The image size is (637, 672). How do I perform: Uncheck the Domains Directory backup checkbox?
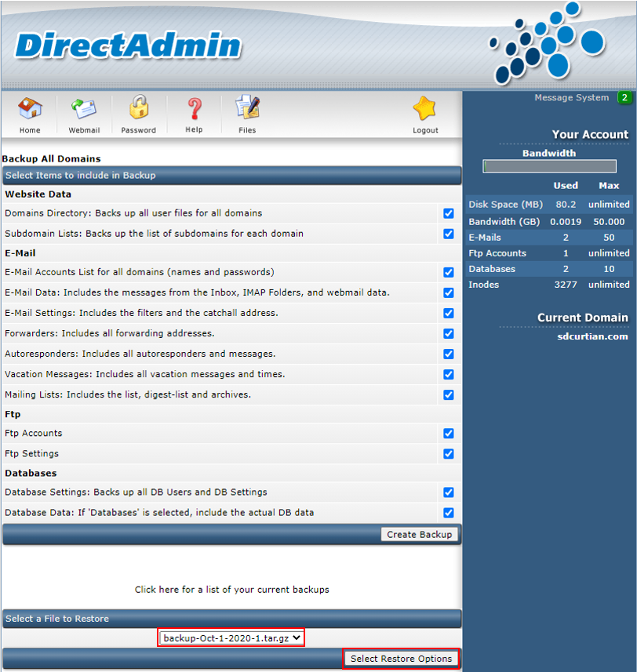pos(449,213)
